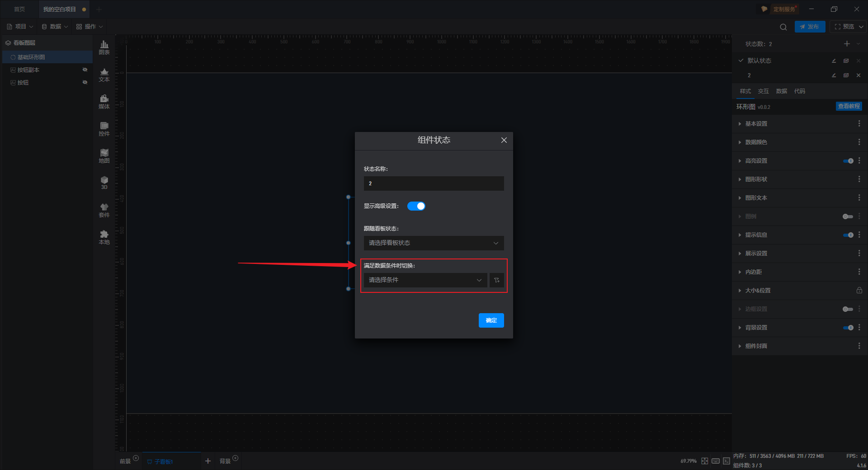The height and width of the screenshot is (470, 868).
Task: Toggle visibility of the 按钮 layer
Action: point(85,82)
